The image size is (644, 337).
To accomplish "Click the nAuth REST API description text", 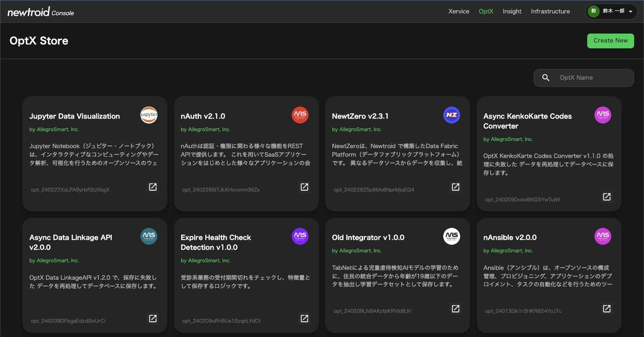I will click(x=246, y=154).
